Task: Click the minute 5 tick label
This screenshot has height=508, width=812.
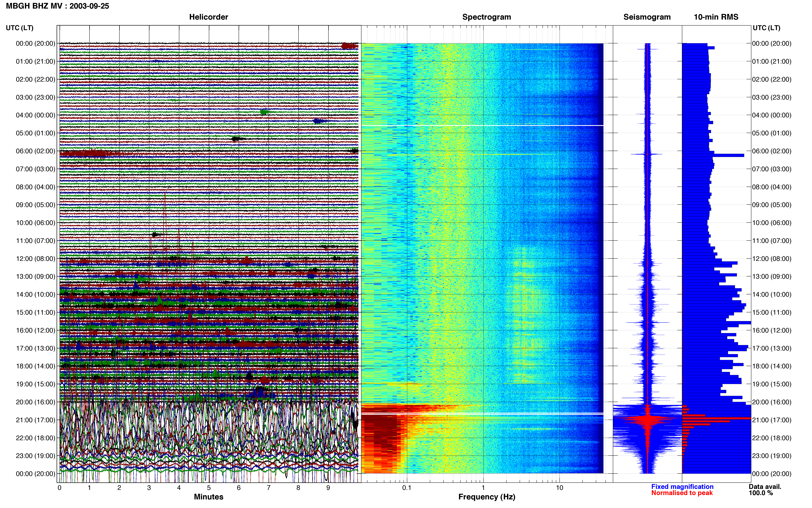Action: click(209, 488)
